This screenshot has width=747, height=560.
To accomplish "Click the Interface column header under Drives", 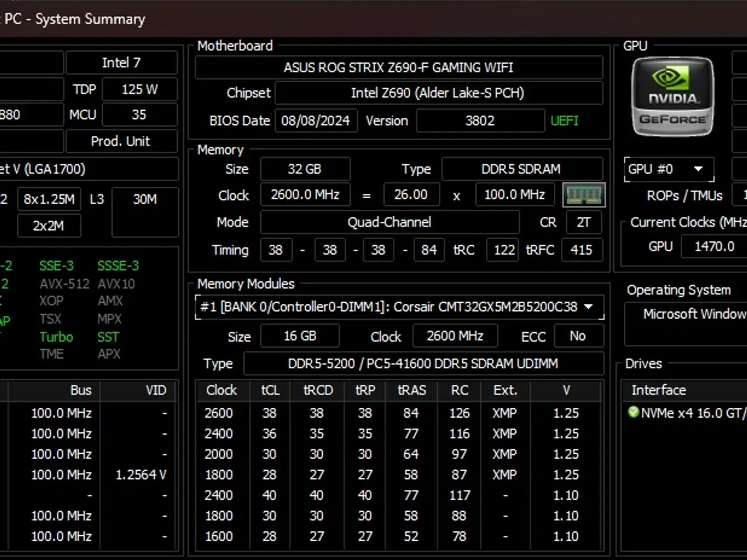I will 659,390.
